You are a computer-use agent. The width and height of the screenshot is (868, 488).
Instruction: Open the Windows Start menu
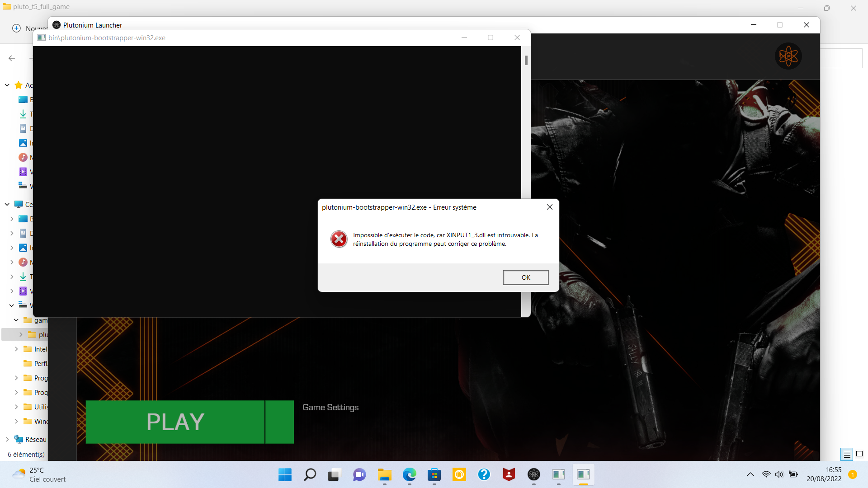285,474
